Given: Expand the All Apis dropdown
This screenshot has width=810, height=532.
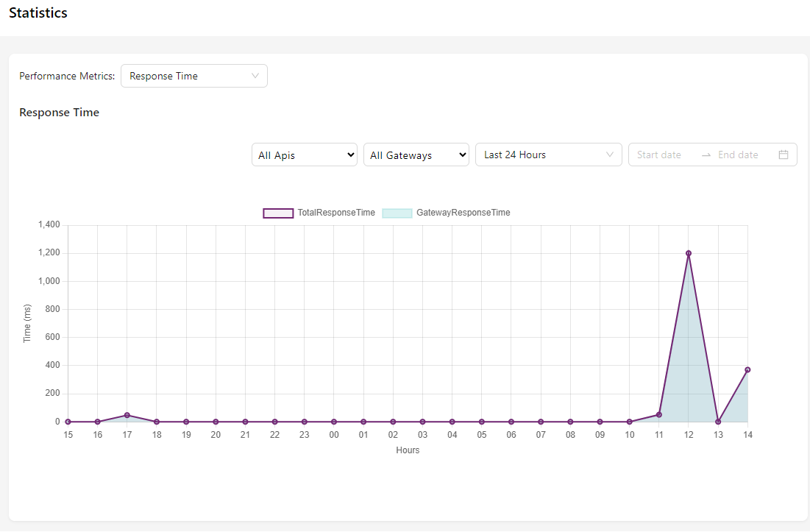Looking at the screenshot, I should pos(304,155).
